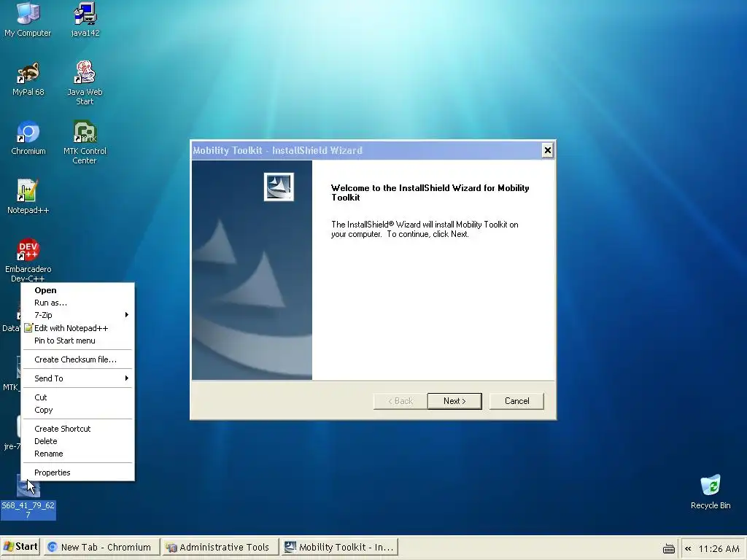Select the Java Web Start shortcut

85,82
